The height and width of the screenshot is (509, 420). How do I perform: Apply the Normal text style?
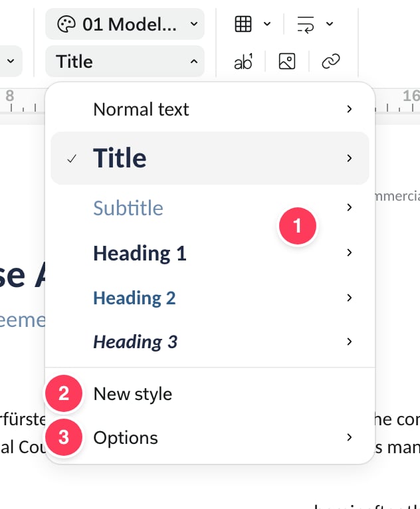[210, 109]
